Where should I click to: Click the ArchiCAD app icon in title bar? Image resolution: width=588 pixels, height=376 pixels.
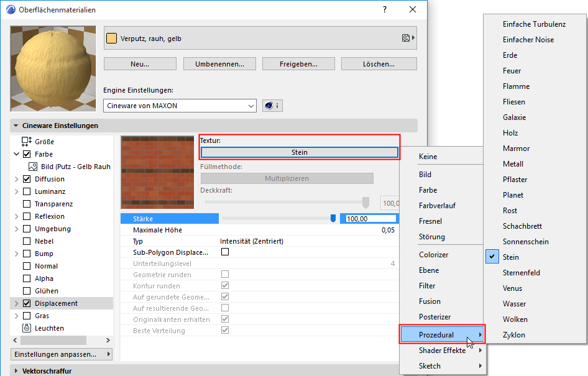coord(11,9)
